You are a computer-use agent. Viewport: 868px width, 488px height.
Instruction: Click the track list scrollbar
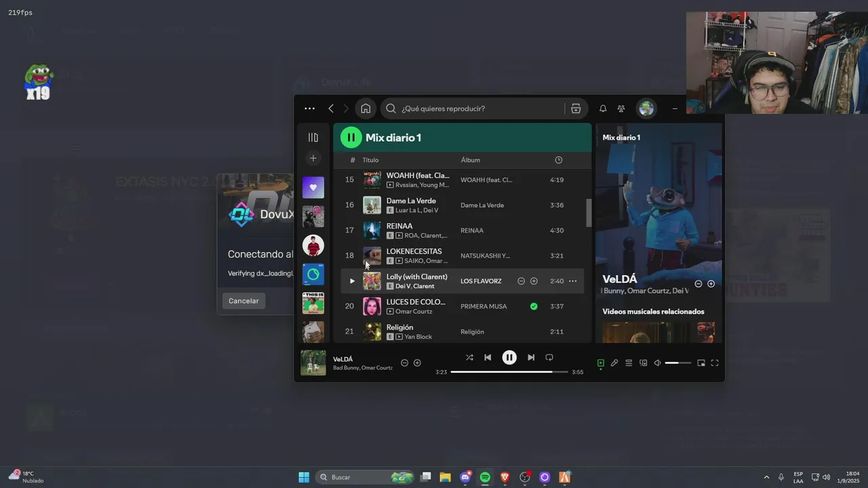click(x=589, y=213)
